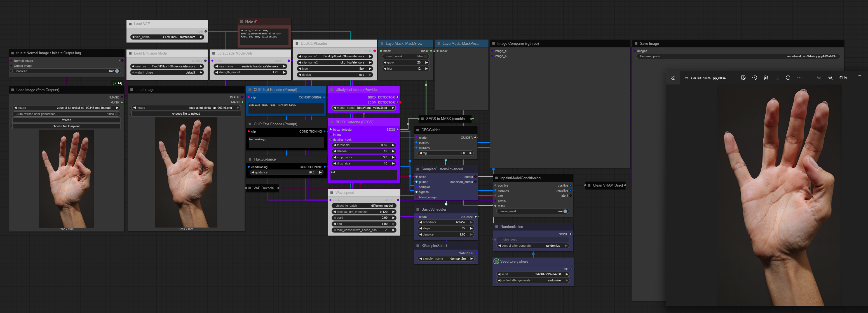Click the edit image icon in photo viewer
868x313 pixels.
tap(743, 78)
